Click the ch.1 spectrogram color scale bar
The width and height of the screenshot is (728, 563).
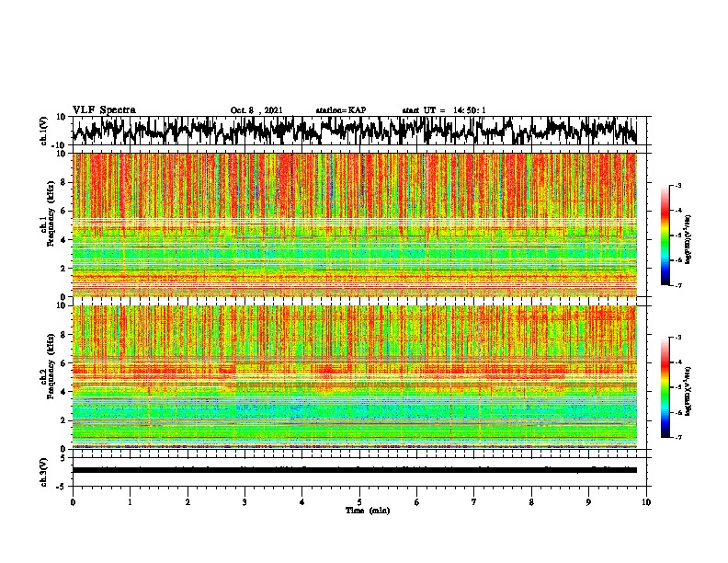click(x=665, y=236)
